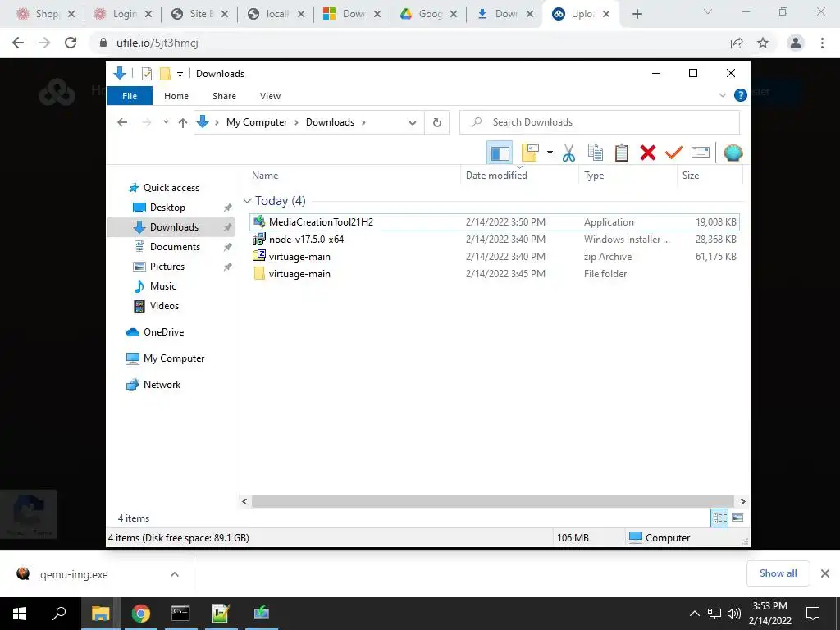Open a new Chrome tab with the plus button

(x=637, y=14)
